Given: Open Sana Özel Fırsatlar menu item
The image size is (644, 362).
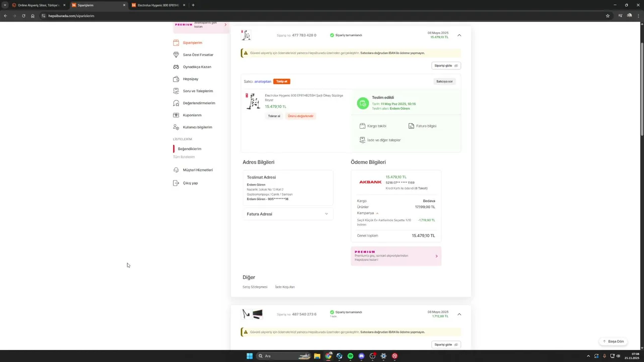Looking at the screenshot, I should 198,55.
